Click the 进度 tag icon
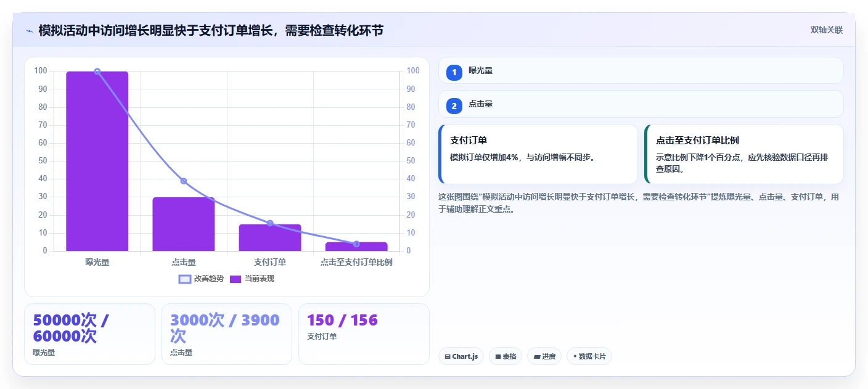The height and width of the screenshot is (389, 868). tap(537, 356)
